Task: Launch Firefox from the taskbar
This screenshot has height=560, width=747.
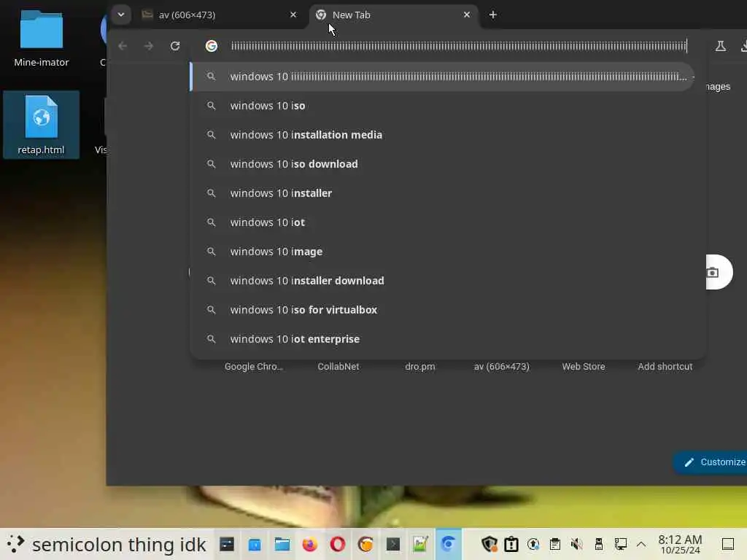Action: tap(309, 544)
